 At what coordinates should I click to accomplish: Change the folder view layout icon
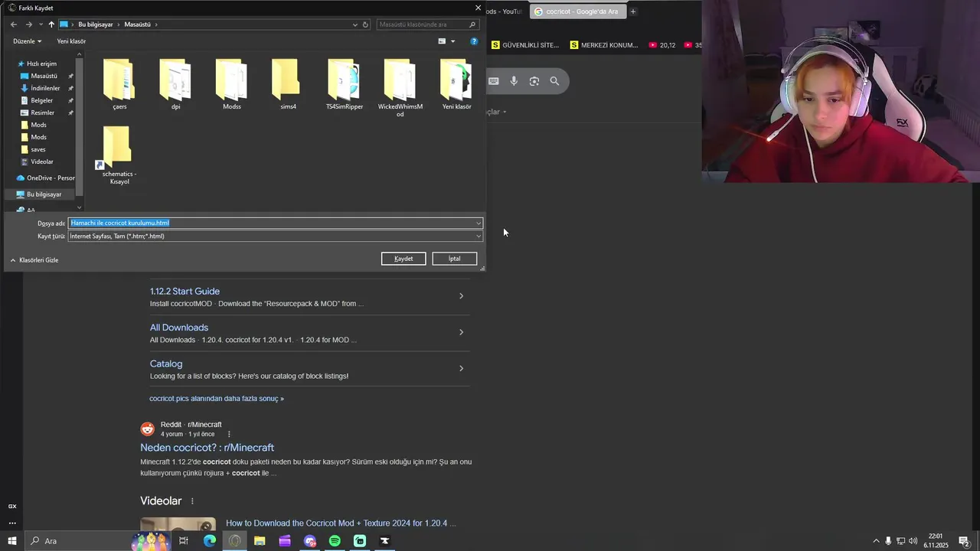442,41
